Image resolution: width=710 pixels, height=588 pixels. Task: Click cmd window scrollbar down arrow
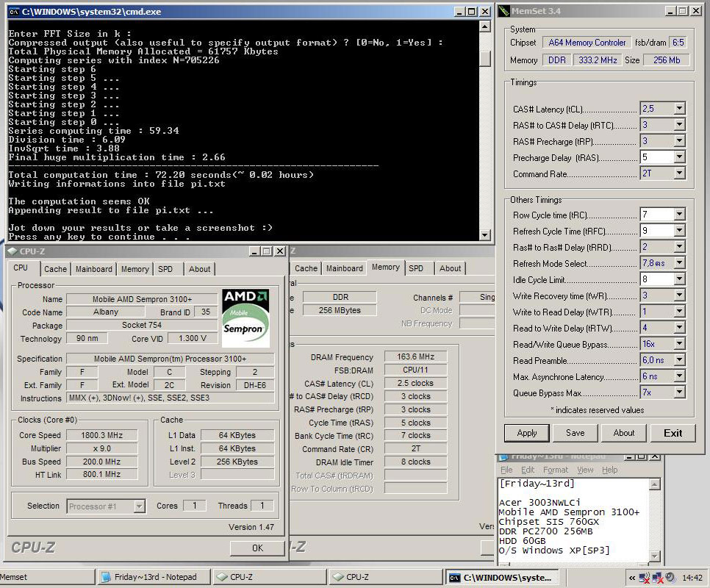click(x=485, y=234)
